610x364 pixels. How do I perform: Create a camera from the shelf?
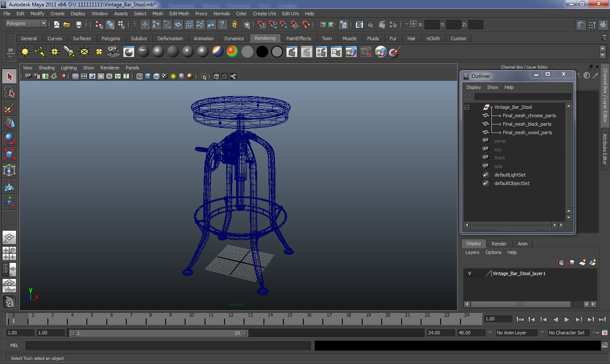tap(114, 52)
